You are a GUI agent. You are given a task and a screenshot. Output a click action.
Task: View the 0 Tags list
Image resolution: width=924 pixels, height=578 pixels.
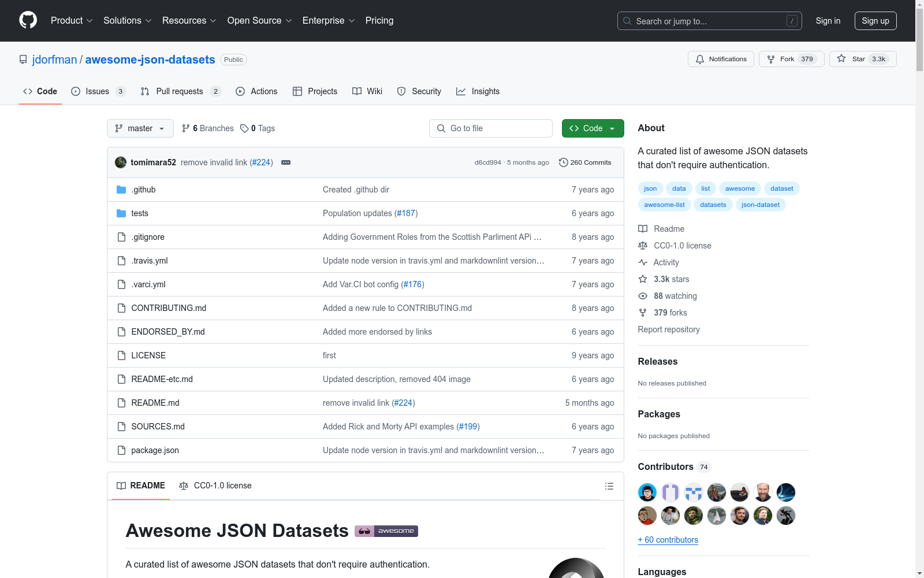point(258,128)
